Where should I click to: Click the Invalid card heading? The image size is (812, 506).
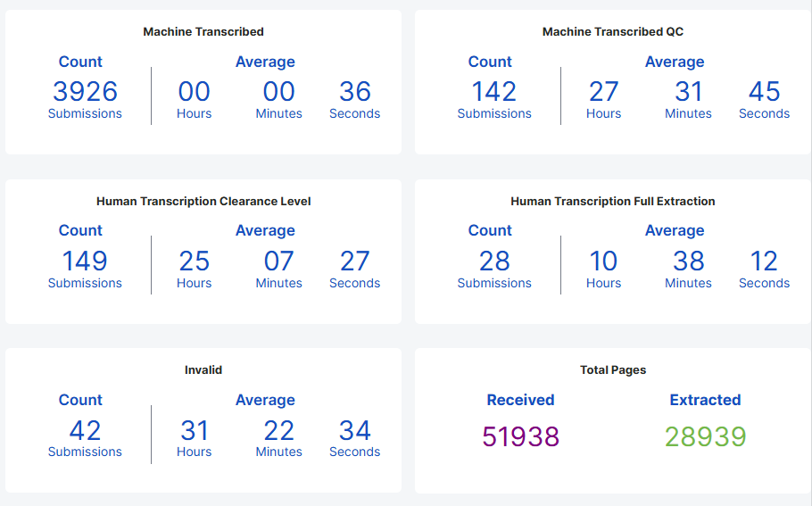tap(203, 370)
